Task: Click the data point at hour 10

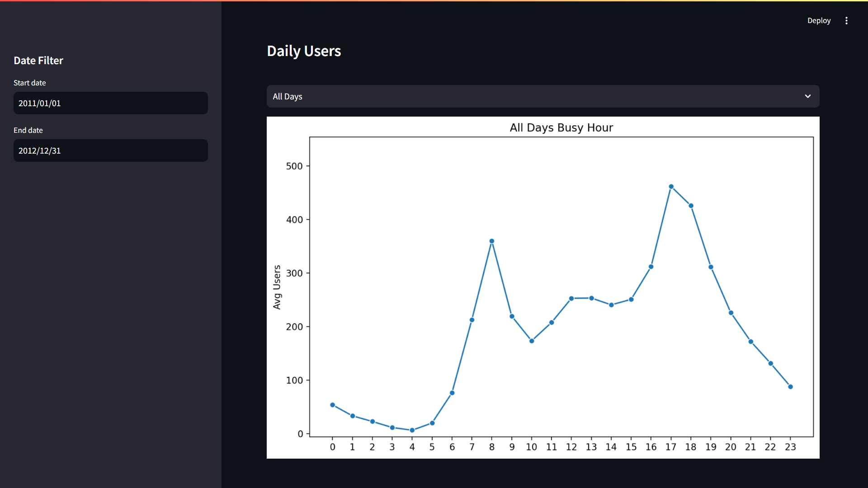Action: click(x=532, y=341)
